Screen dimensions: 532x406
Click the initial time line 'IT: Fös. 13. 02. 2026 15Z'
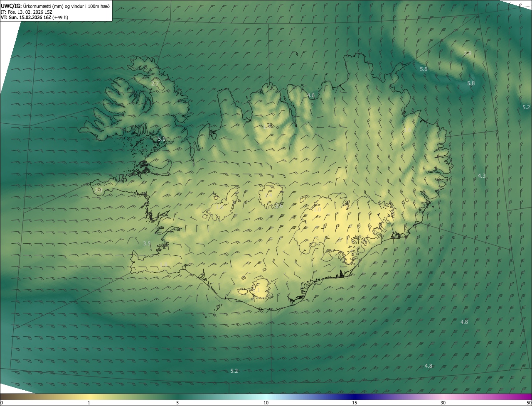(27, 12)
